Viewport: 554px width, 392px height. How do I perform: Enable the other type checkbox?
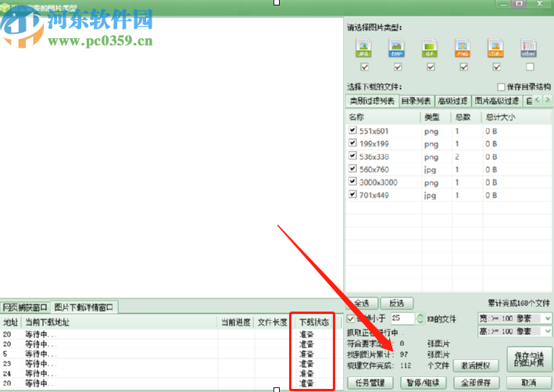(x=530, y=66)
